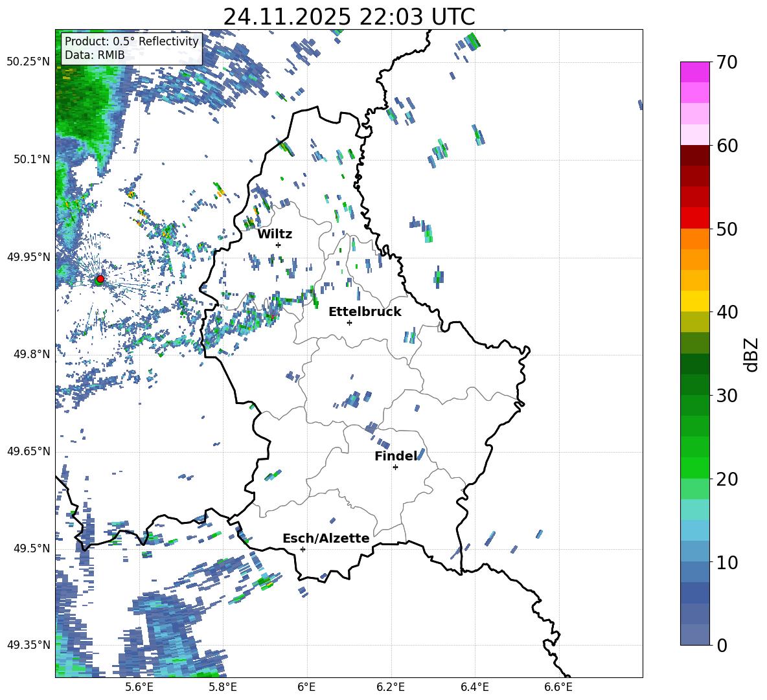The height and width of the screenshot is (700, 767).
Task: Click the Product: 0.5° Reflectivity text
Action: tap(132, 41)
